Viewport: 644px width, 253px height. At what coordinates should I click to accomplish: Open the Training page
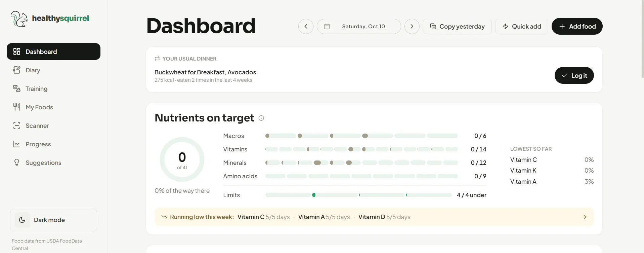pyautogui.click(x=53, y=88)
